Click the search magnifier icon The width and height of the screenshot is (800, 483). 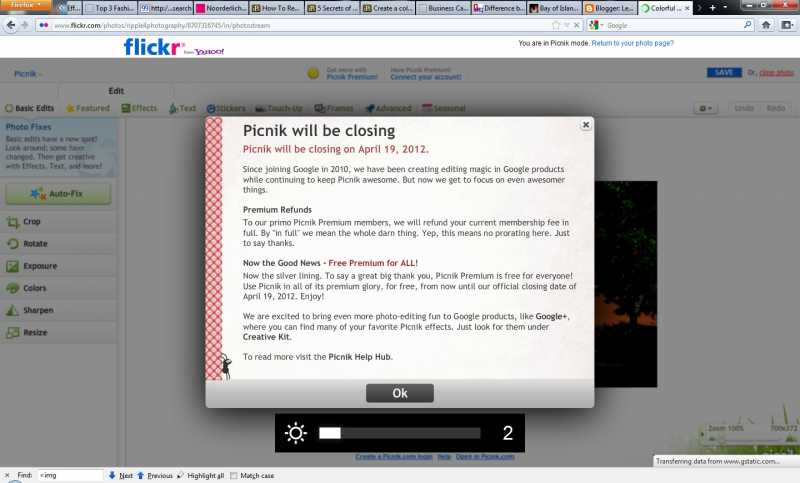pyautogui.click(x=747, y=24)
